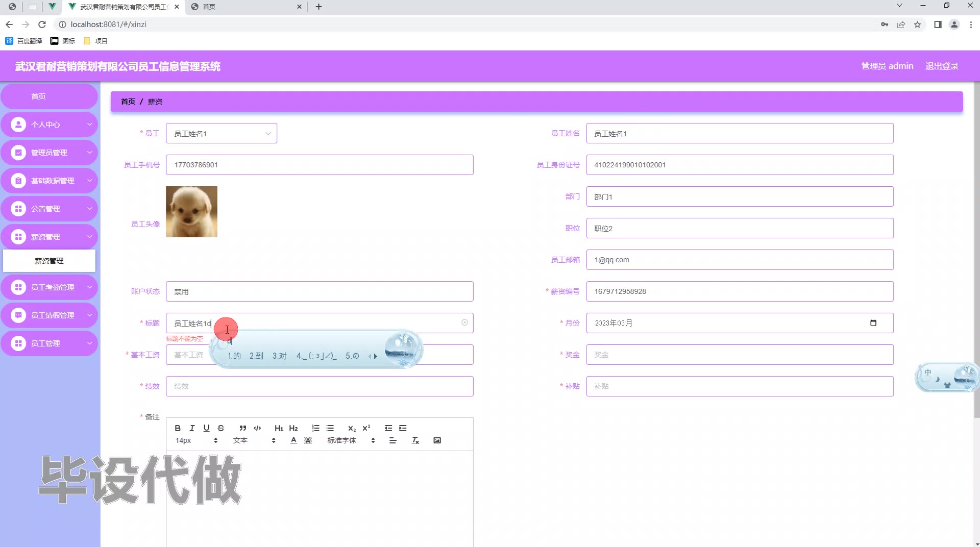980x547 pixels.
Task: Insert a blockquote in the editor
Action: click(x=243, y=428)
